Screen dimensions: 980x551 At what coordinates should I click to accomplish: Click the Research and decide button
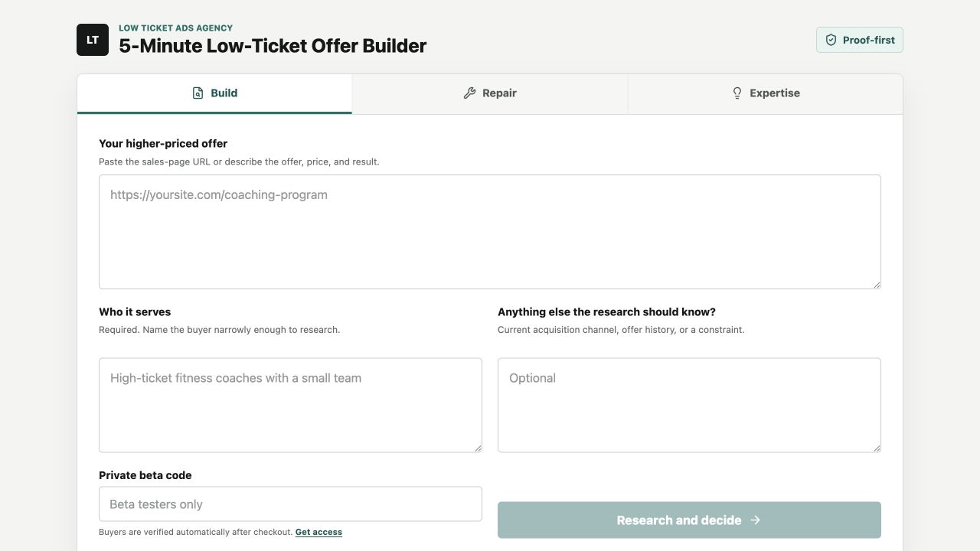pyautogui.click(x=689, y=520)
